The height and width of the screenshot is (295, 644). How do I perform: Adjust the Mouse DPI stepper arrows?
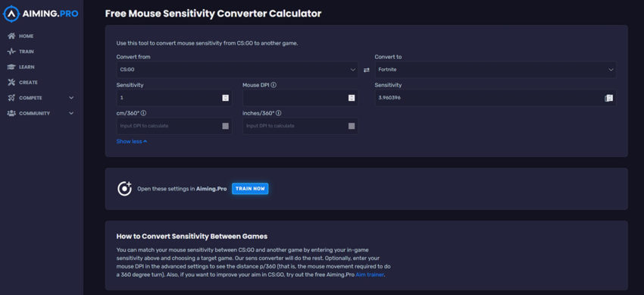[x=352, y=98]
